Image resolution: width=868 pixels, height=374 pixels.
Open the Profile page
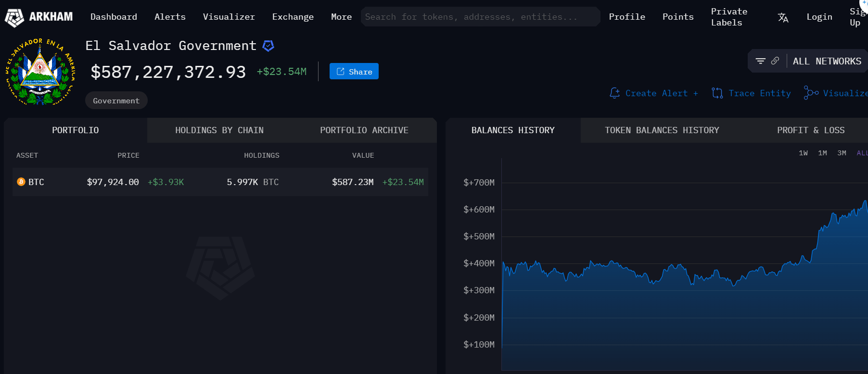627,17
